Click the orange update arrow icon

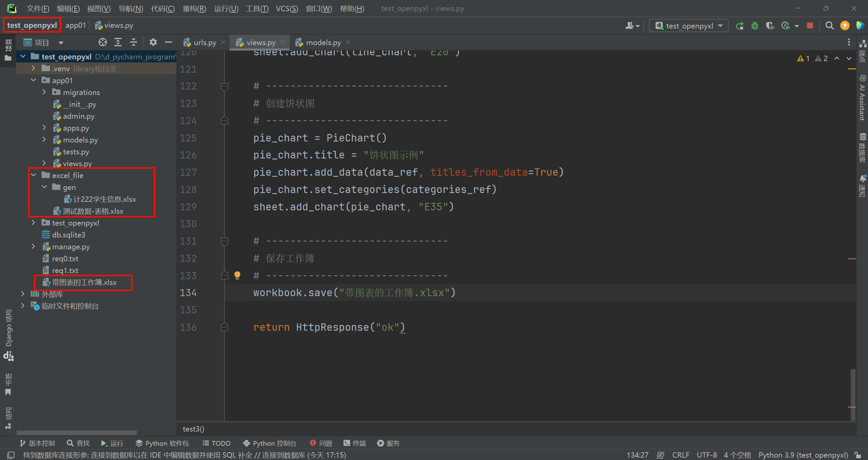tap(845, 26)
